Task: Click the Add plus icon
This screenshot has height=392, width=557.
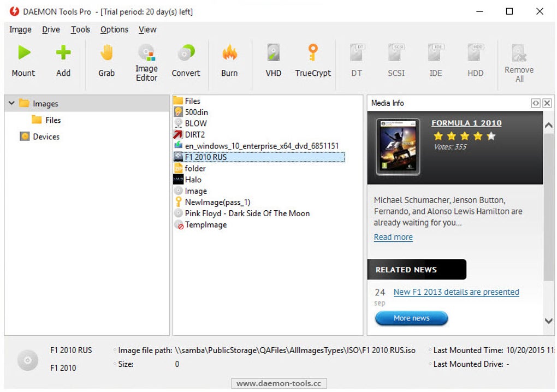Action: click(63, 52)
